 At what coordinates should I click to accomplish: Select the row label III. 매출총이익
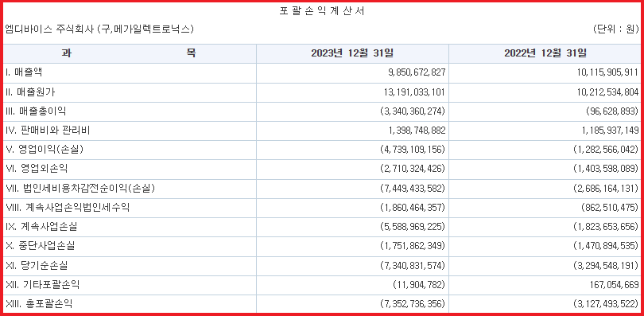(x=36, y=111)
